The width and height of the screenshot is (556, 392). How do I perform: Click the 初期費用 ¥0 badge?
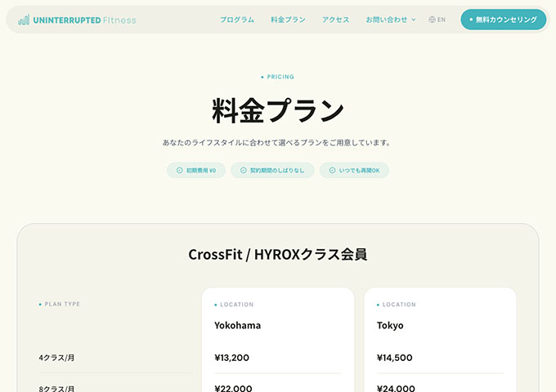pos(196,171)
